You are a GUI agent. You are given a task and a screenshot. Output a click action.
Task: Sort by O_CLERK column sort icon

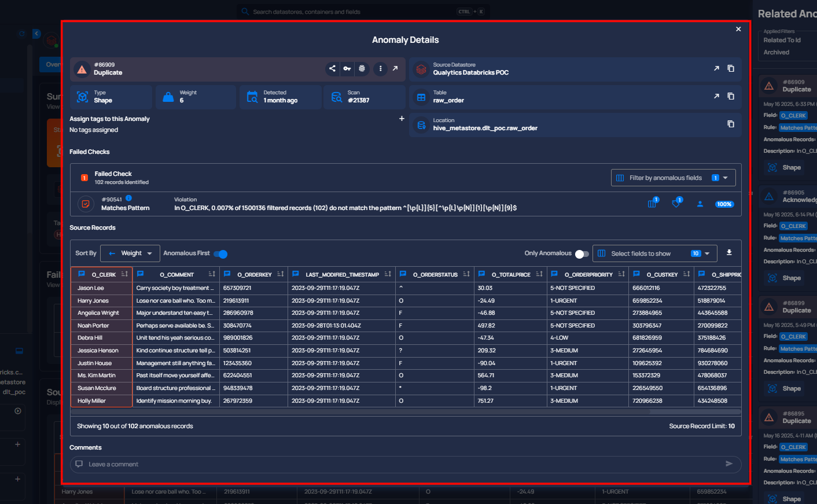[x=124, y=274]
